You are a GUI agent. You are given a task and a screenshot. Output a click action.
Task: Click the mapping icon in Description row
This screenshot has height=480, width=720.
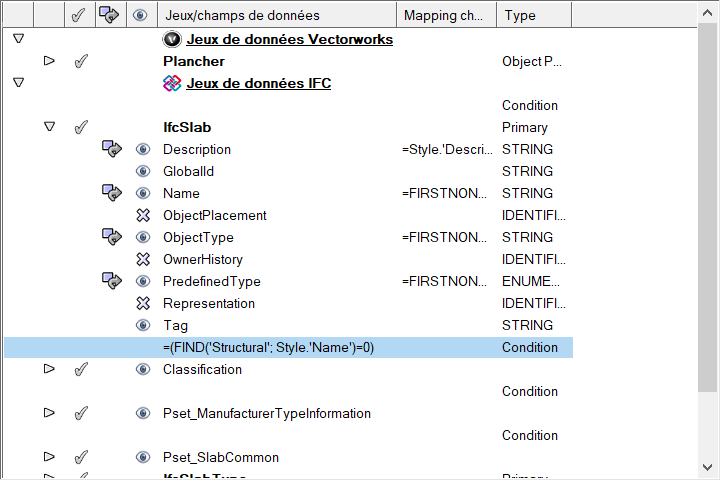click(x=112, y=149)
